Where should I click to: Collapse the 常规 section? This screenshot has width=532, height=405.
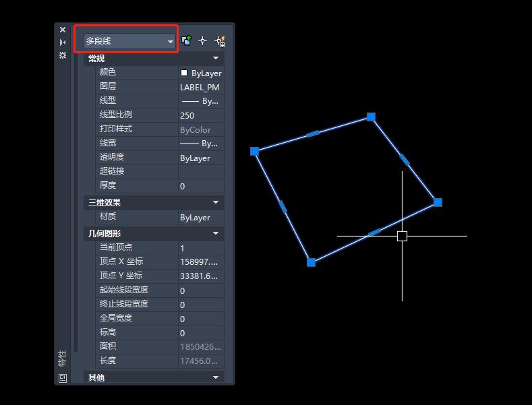click(x=216, y=59)
